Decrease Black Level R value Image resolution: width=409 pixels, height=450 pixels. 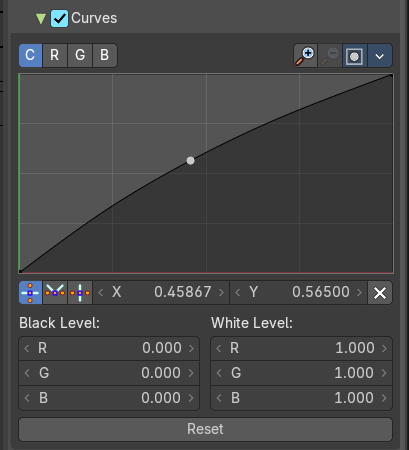pos(27,348)
